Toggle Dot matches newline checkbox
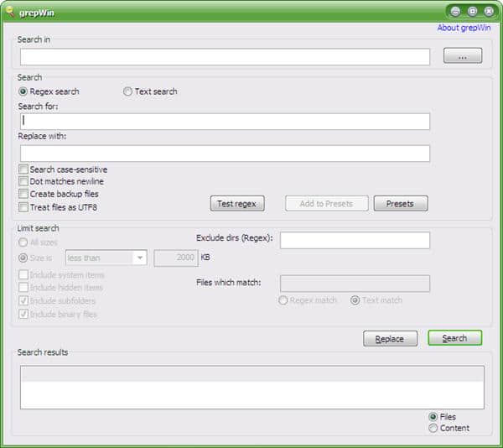The width and height of the screenshot is (503, 448). coord(23,181)
